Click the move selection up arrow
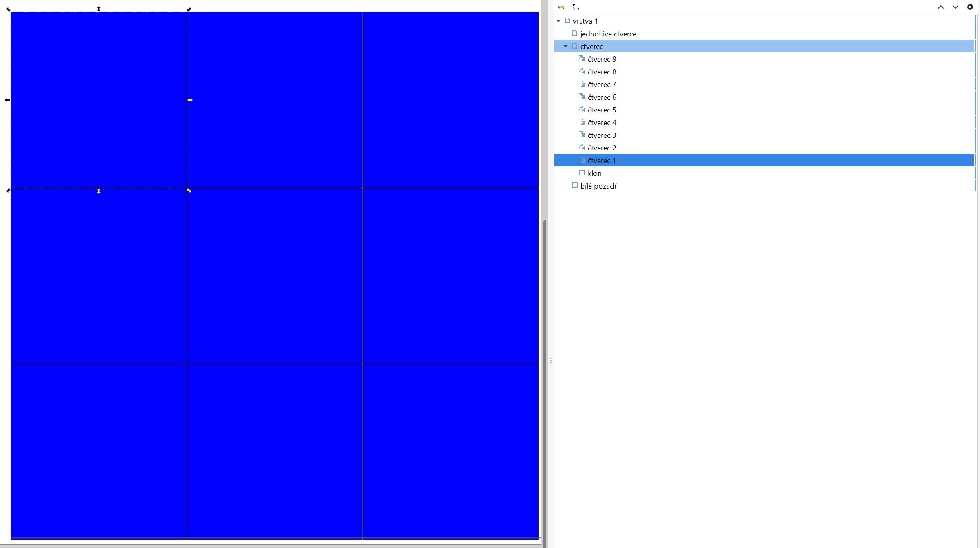 pos(940,7)
